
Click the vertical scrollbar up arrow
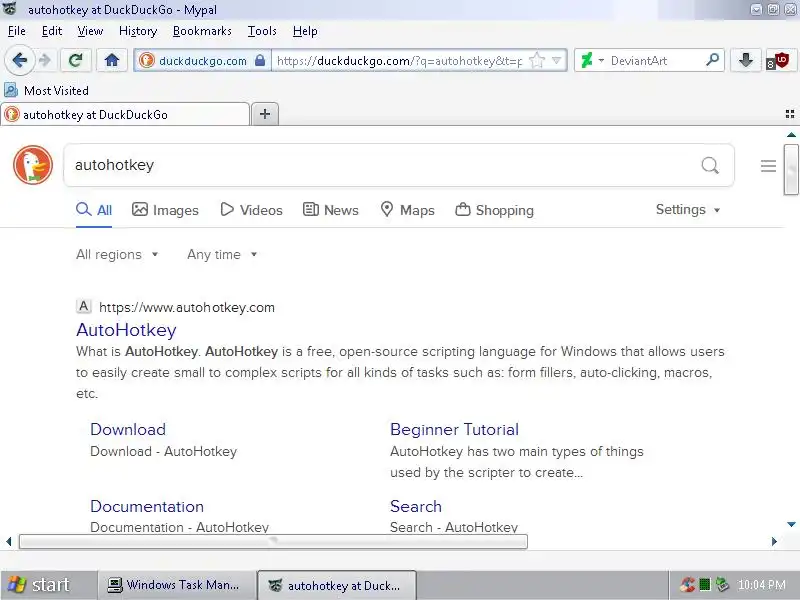[x=791, y=135]
